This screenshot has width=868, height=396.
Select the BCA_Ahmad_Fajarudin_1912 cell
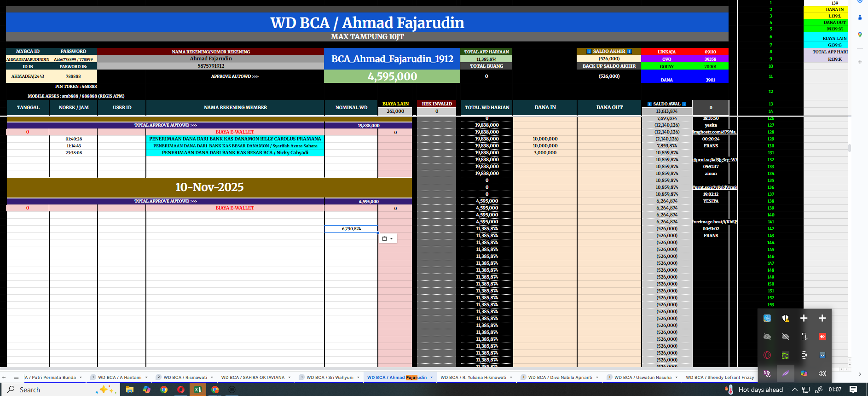(x=392, y=59)
